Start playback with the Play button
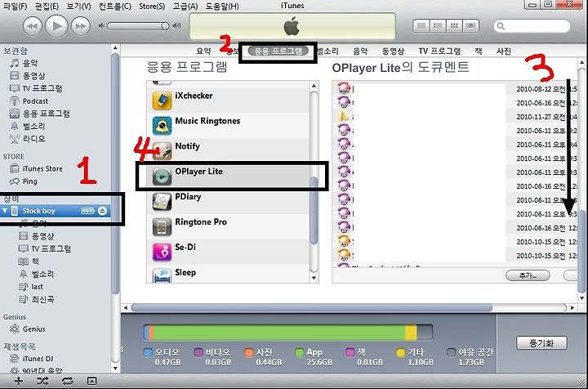This screenshot has width=588, height=389. coord(56,26)
